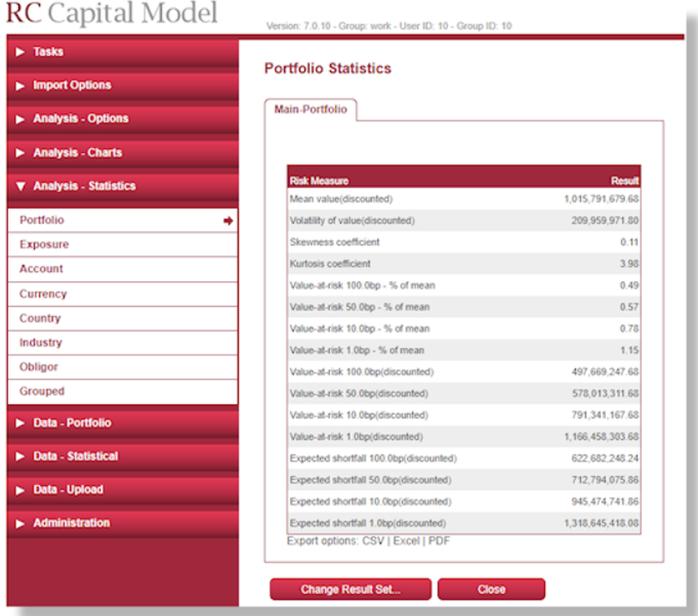Select the Mean value(discounted) table row
Screen dimensions: 698x616
click(x=464, y=198)
